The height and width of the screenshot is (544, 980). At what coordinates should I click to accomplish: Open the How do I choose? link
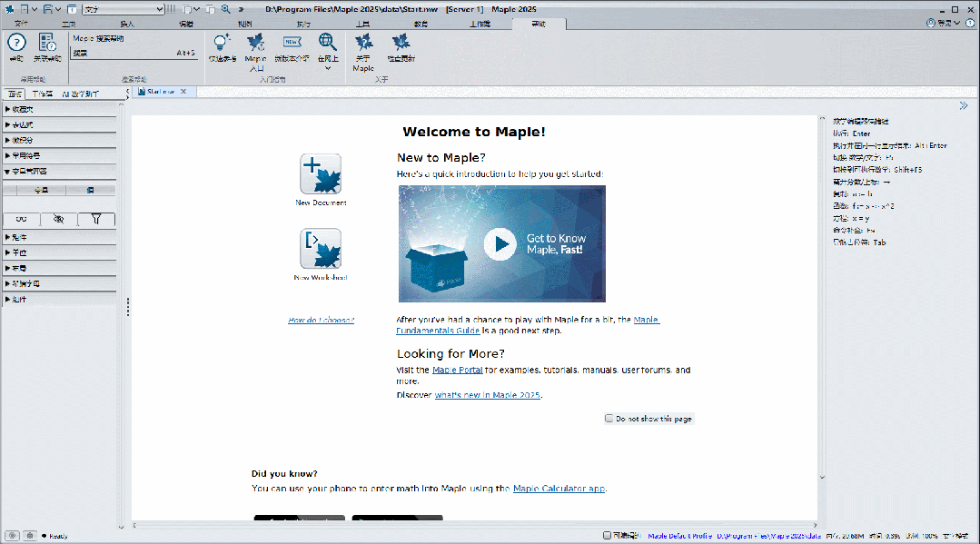322,321
